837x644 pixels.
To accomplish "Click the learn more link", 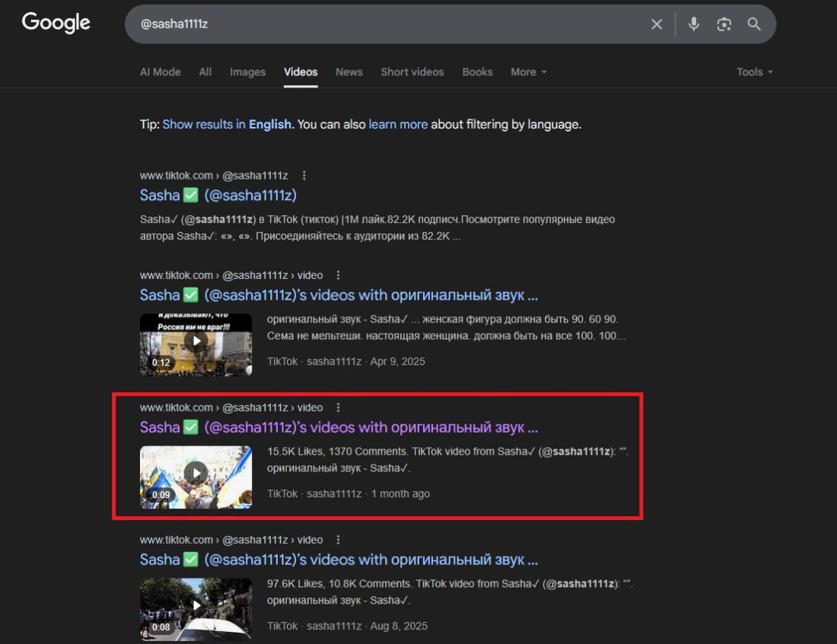I will (x=398, y=125).
